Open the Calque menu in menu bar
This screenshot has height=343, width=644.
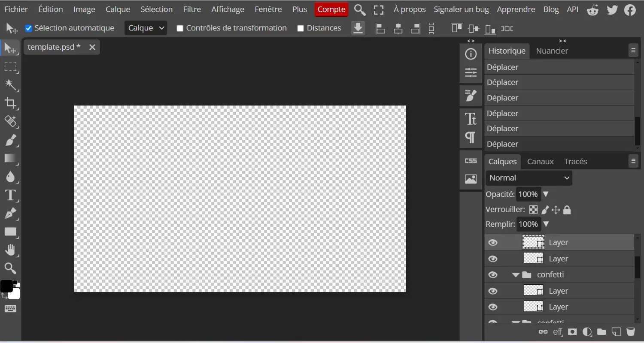[118, 9]
